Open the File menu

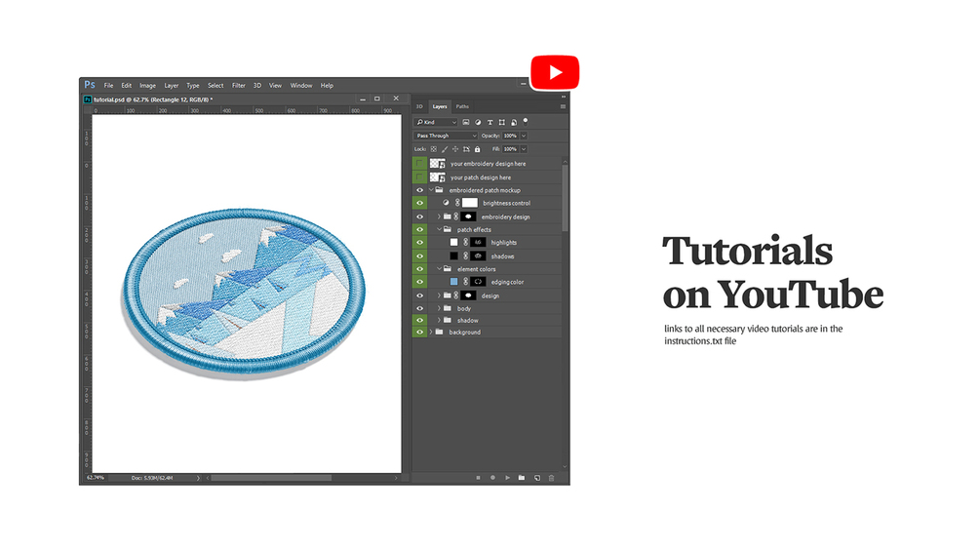point(108,86)
